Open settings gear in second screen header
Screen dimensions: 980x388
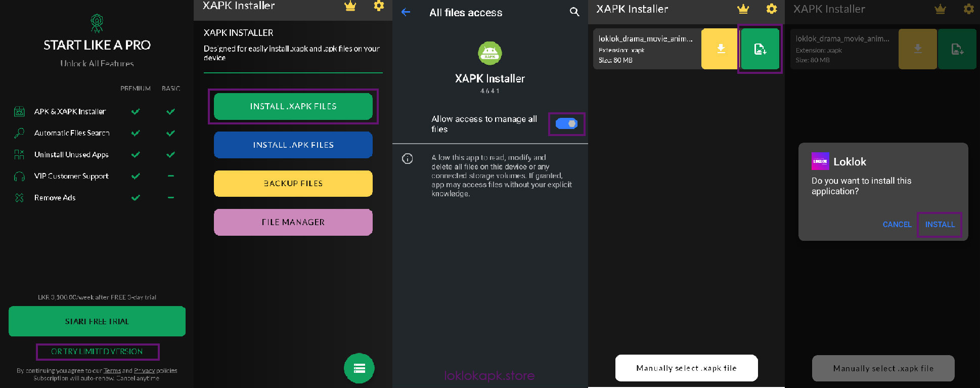coord(379,6)
